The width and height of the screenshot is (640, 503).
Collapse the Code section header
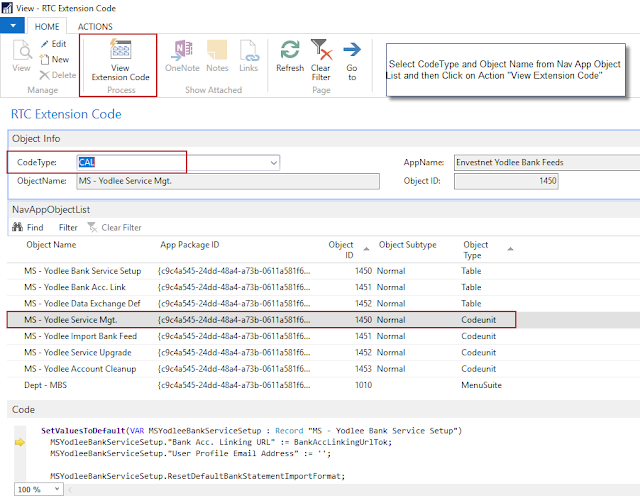(323, 410)
